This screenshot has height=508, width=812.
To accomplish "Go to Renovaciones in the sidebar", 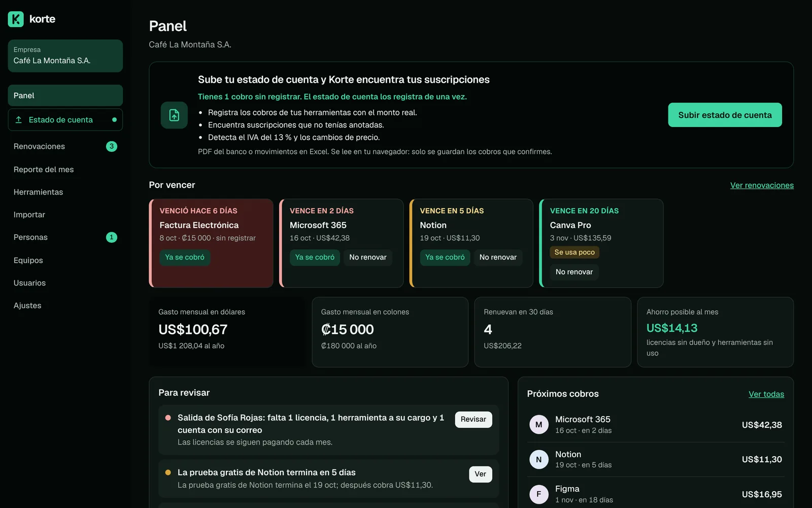I will point(65,146).
